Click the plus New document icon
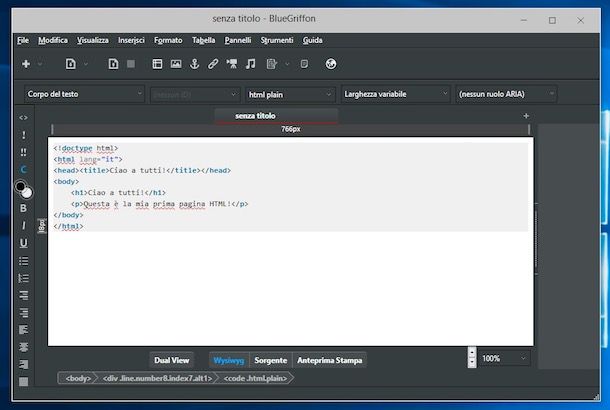 point(26,64)
